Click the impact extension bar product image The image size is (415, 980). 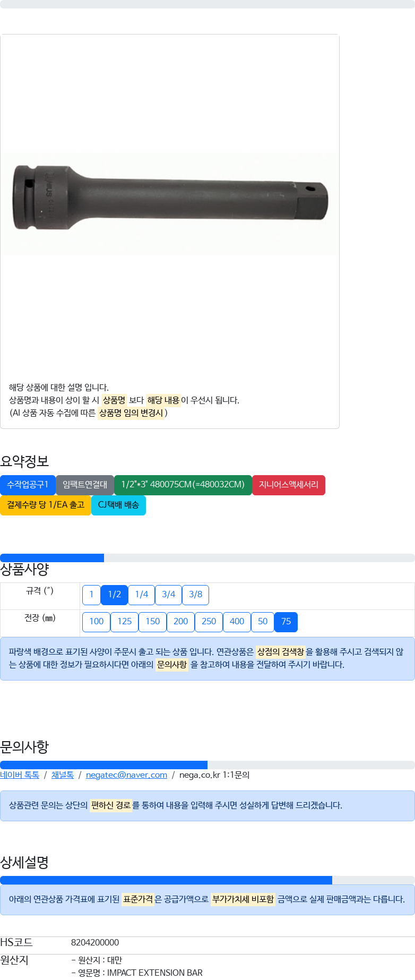[x=170, y=204]
